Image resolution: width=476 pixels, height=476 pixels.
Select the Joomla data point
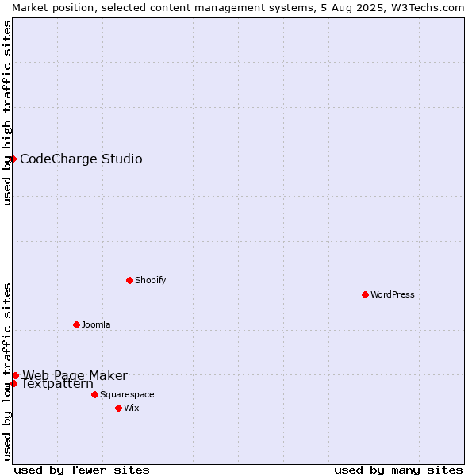[x=76, y=324]
